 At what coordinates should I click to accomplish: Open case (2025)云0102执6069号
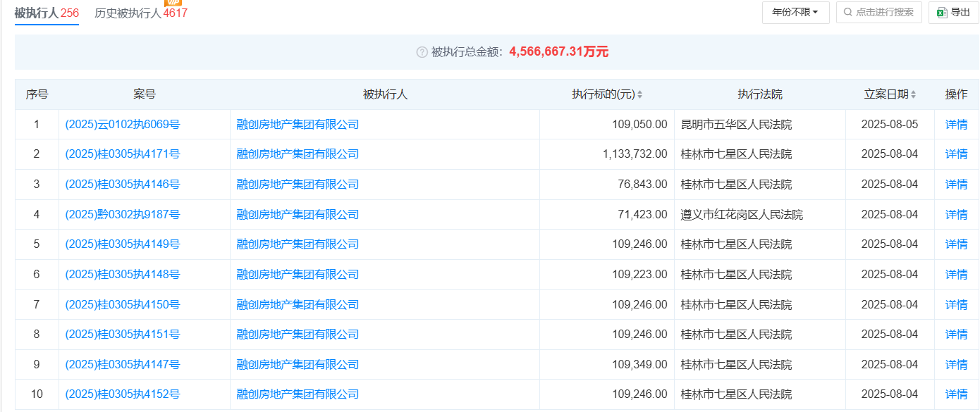point(123,125)
